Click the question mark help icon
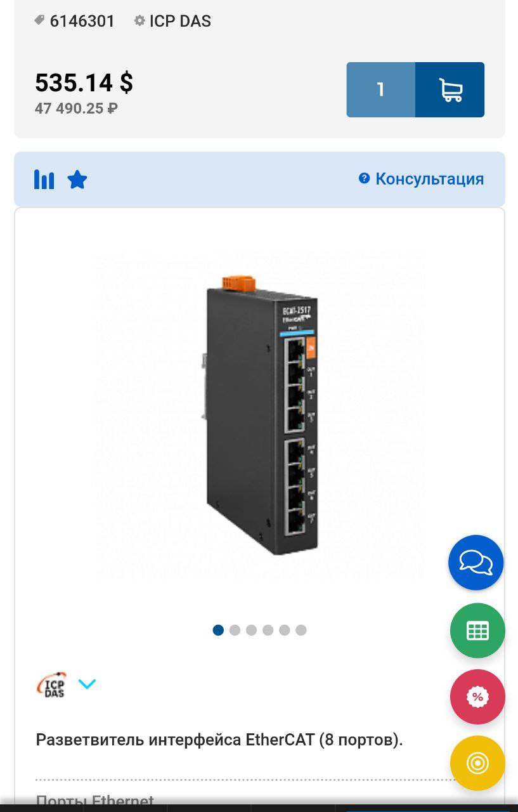 [x=364, y=178]
